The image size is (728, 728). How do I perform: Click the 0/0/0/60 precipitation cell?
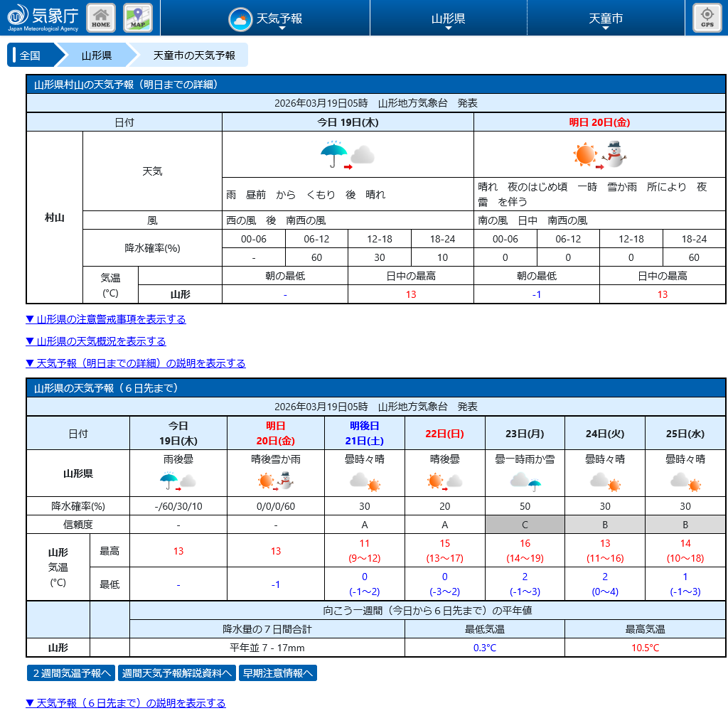tap(276, 506)
